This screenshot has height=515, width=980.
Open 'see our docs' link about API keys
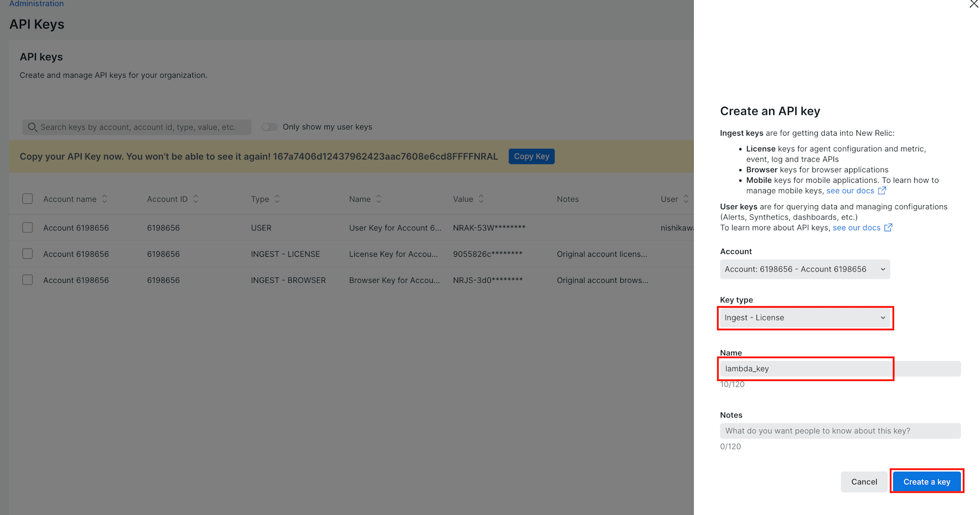tap(857, 227)
